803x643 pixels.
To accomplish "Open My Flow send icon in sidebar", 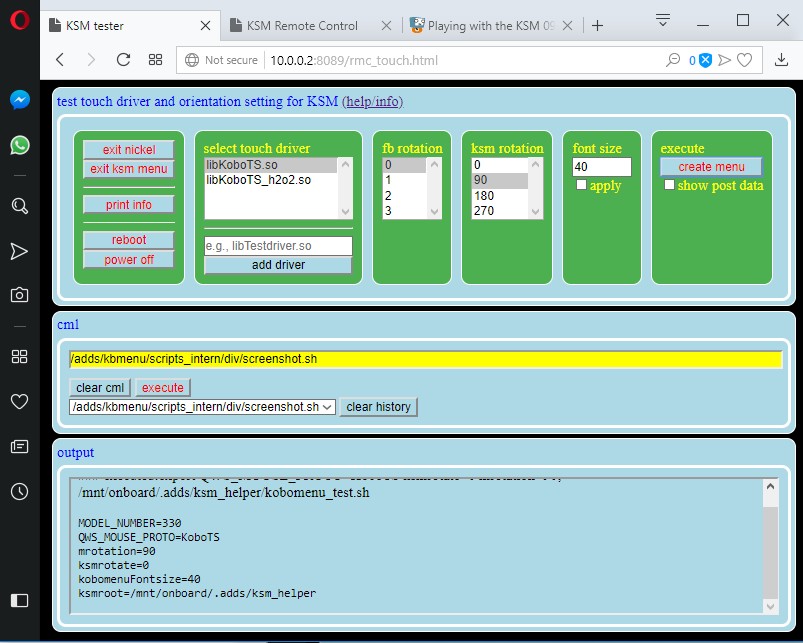I will [x=19, y=251].
